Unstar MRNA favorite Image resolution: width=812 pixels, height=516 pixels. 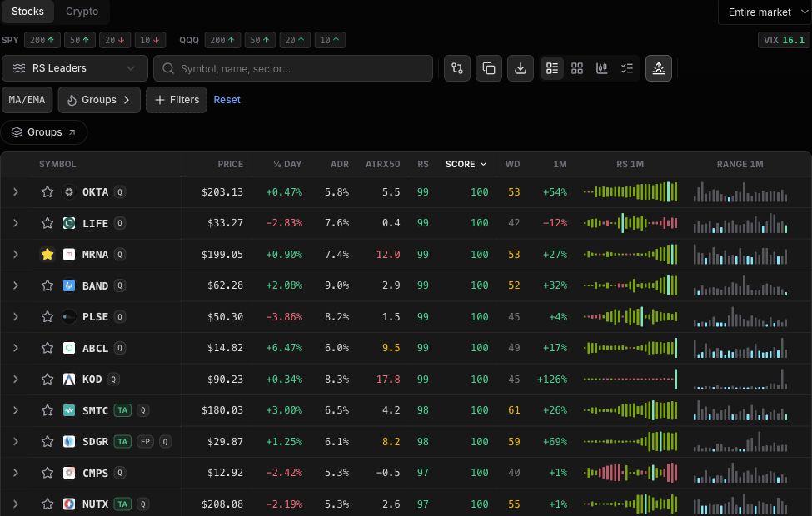click(47, 254)
